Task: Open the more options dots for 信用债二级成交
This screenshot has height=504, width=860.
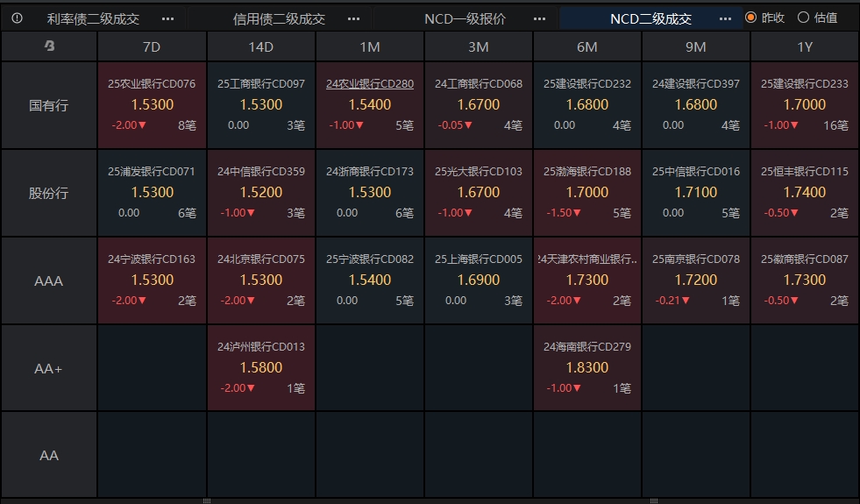Action: point(354,18)
